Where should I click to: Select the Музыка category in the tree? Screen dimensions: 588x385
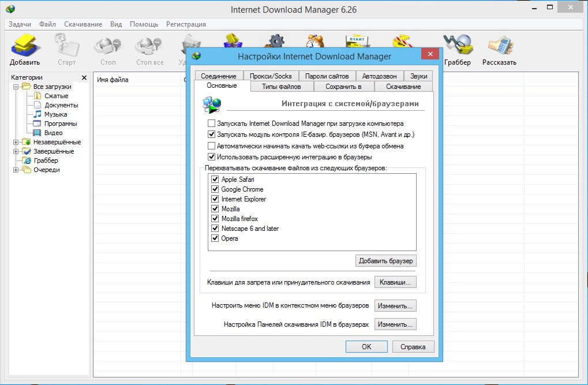[55, 114]
